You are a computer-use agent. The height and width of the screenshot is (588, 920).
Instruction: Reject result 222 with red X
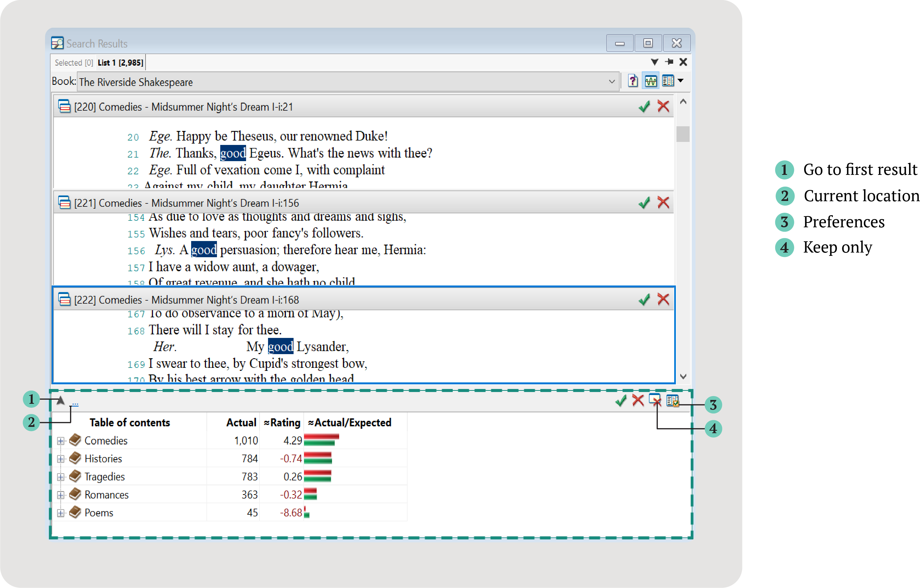(x=663, y=299)
